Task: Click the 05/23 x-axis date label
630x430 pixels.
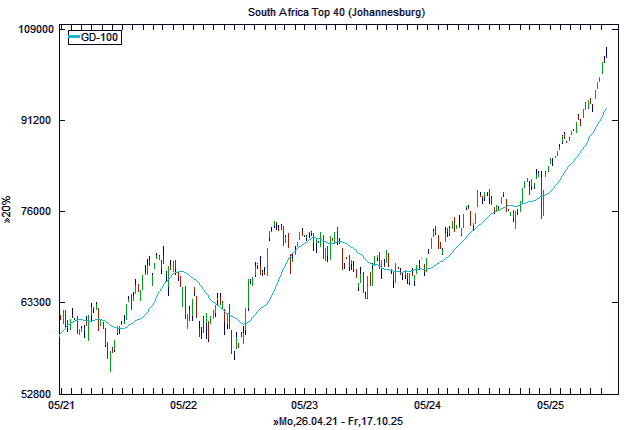Action: tap(305, 406)
